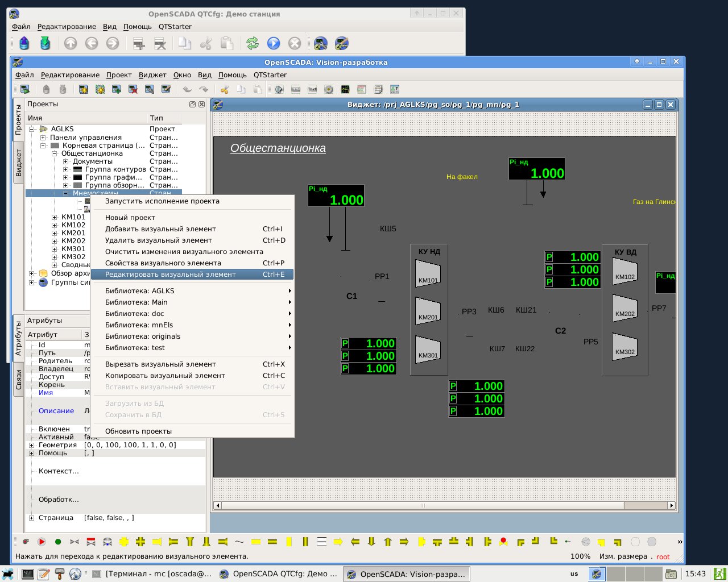This screenshot has width=728, height=582.
Task: Click the root user label in status bar
Action: pos(663,556)
